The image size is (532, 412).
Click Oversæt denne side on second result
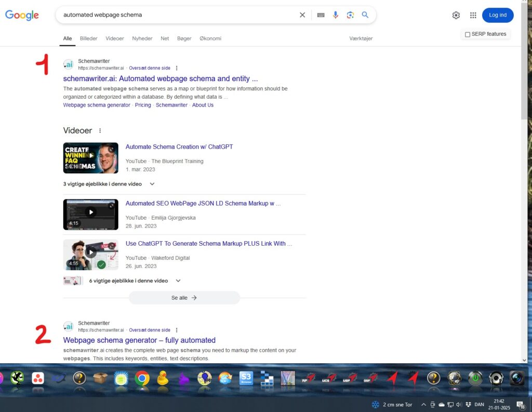[150, 330]
